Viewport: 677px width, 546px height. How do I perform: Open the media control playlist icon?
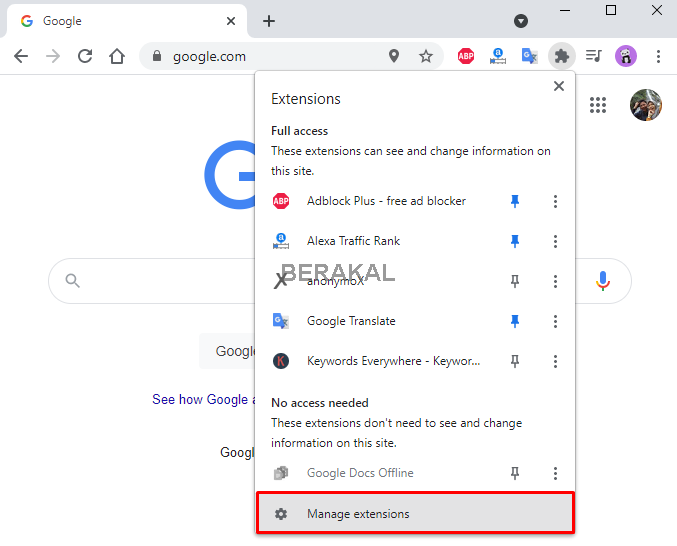[x=594, y=56]
